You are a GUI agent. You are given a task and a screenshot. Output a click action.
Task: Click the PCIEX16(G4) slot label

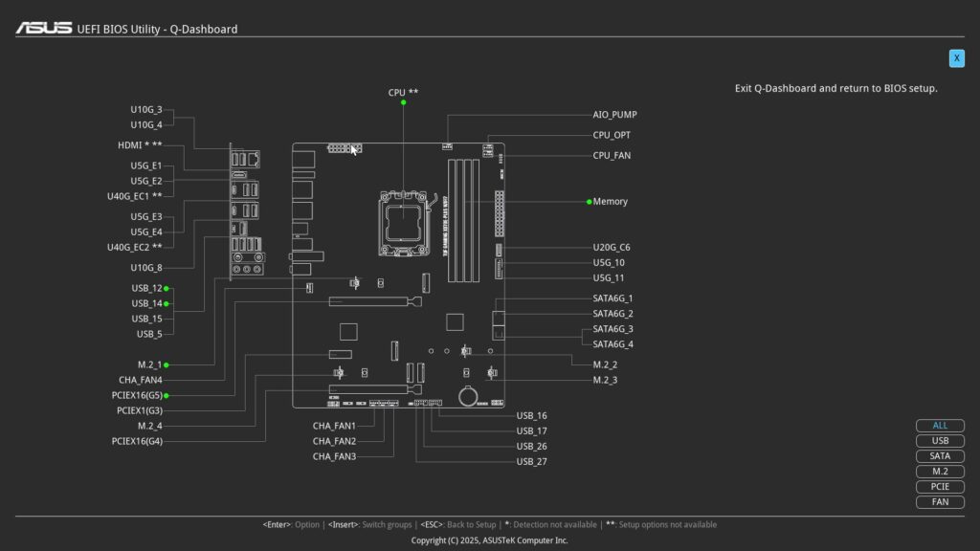coord(137,441)
